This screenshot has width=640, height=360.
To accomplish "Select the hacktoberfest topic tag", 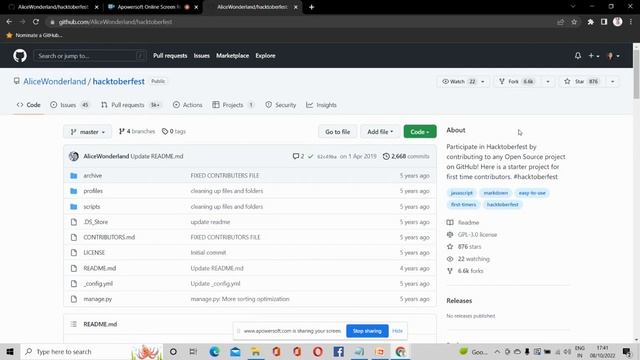I will coord(502,204).
